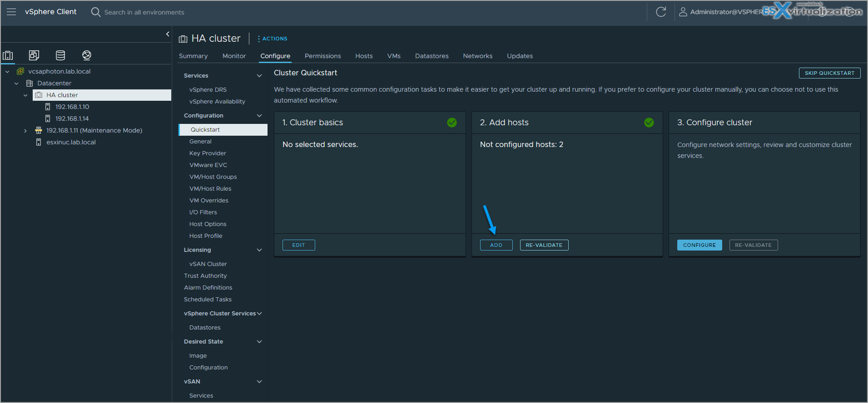Screen dimensions: 868x403
Task: Select vSphere DRS in sidebar
Action: 208,90
